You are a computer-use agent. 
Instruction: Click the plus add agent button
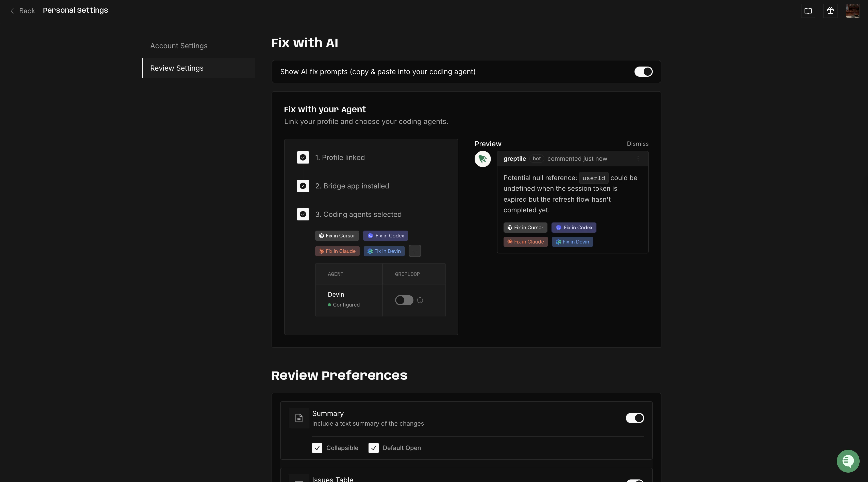(414, 251)
